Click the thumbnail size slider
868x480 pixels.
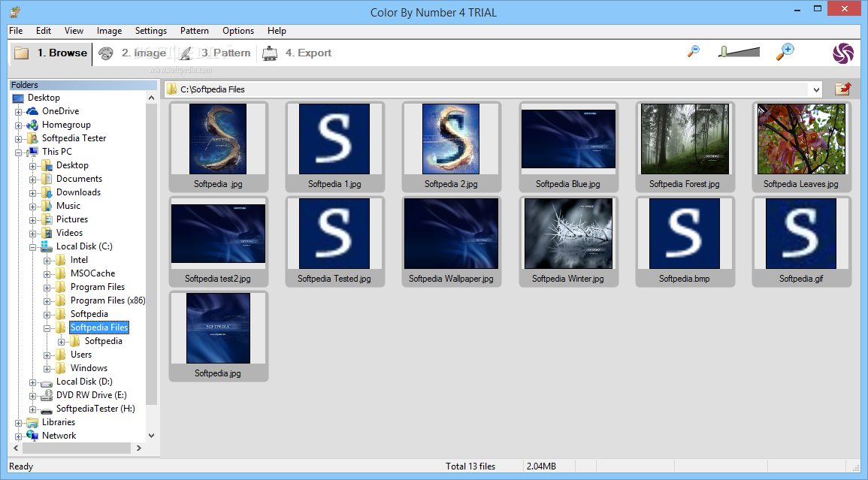click(739, 52)
